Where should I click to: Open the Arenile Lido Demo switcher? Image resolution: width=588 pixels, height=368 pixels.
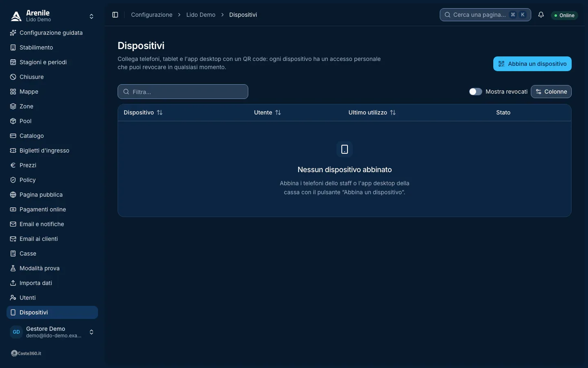pos(52,16)
